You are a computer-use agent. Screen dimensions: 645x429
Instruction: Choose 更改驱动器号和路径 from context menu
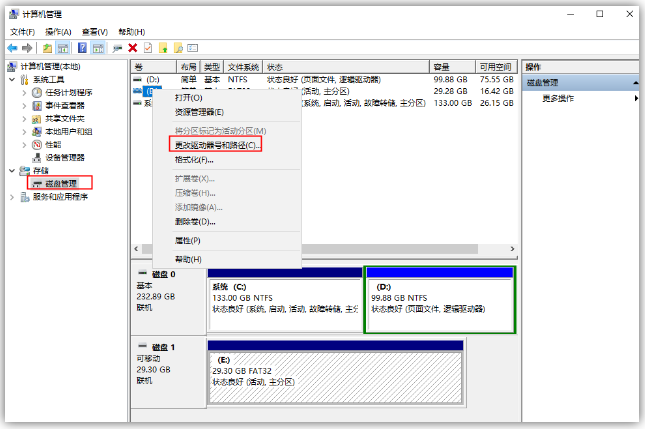[x=217, y=145]
